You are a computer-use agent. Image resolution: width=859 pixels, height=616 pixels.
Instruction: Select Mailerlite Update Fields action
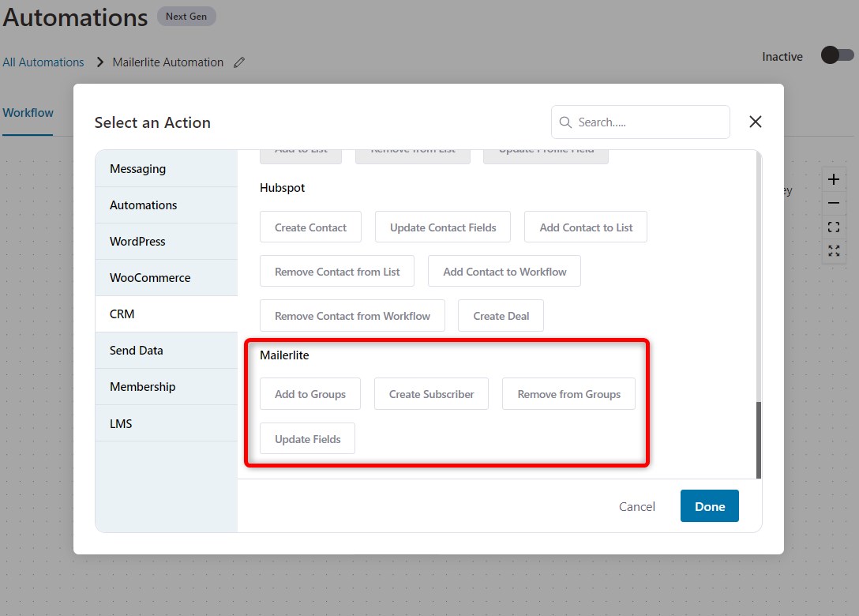coord(307,439)
